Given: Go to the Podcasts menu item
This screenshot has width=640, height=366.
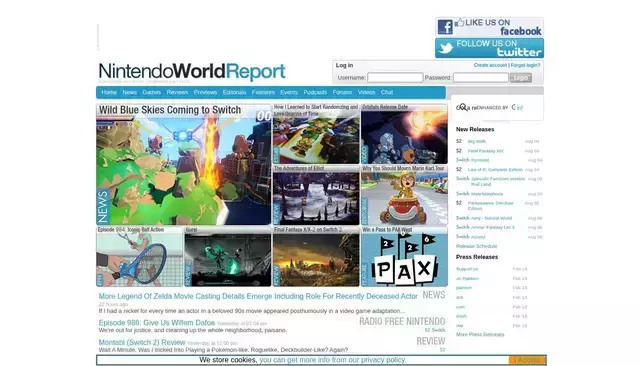Looking at the screenshot, I should click(x=315, y=93).
